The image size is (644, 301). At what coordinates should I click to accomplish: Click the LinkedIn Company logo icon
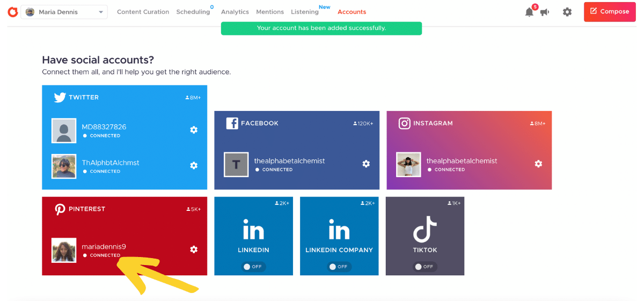pos(339,231)
